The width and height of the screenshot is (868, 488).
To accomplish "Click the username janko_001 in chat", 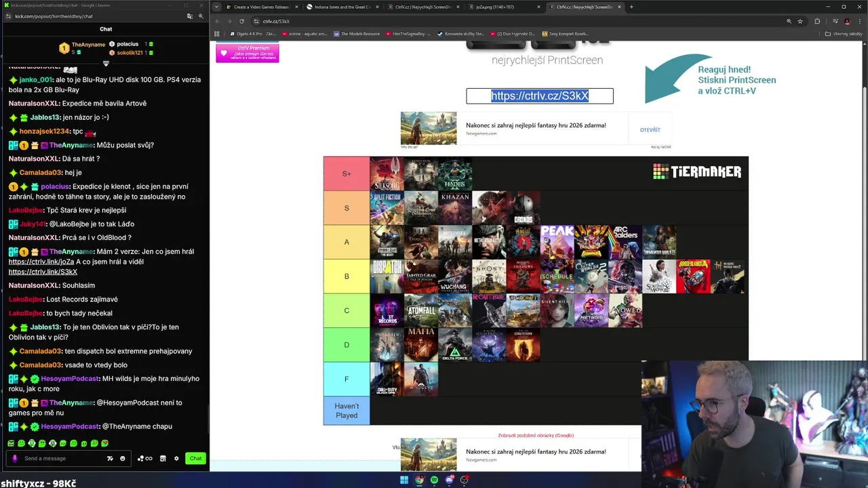I will 35,79.
